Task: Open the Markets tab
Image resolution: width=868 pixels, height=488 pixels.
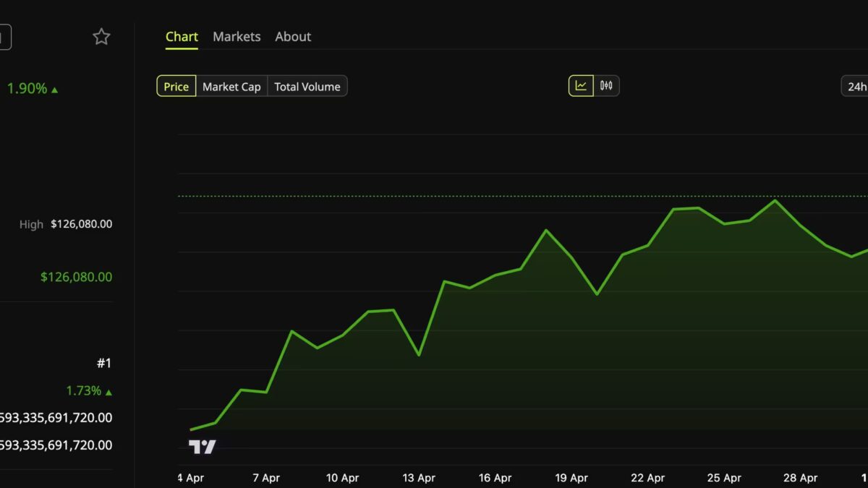Action: click(x=237, y=37)
